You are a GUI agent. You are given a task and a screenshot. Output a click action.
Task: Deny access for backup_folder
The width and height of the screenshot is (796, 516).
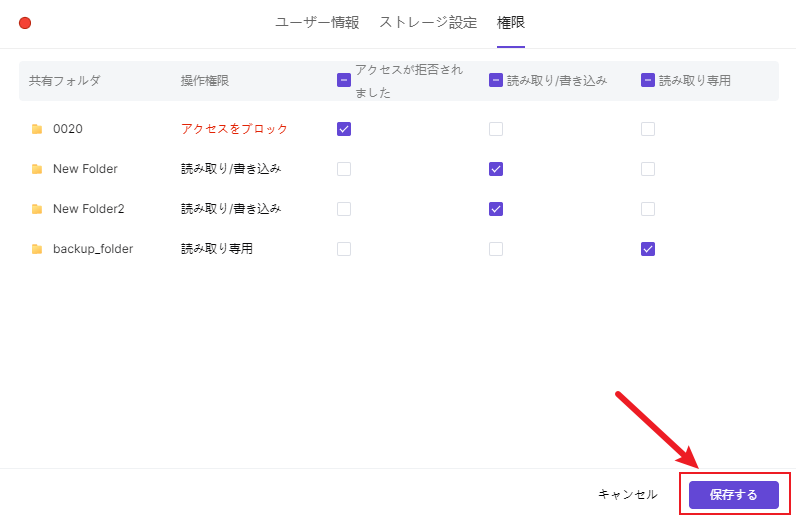click(344, 249)
